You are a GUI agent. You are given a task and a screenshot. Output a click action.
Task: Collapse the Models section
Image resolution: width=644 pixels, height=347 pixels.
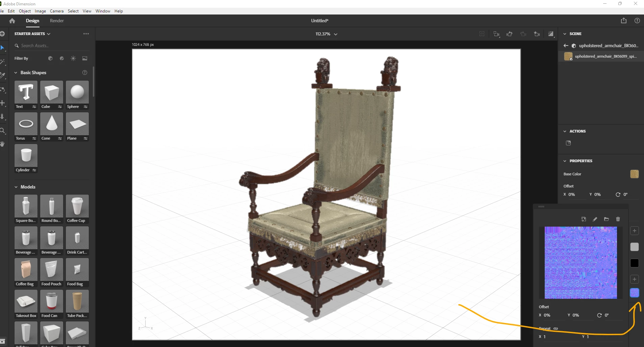16,187
